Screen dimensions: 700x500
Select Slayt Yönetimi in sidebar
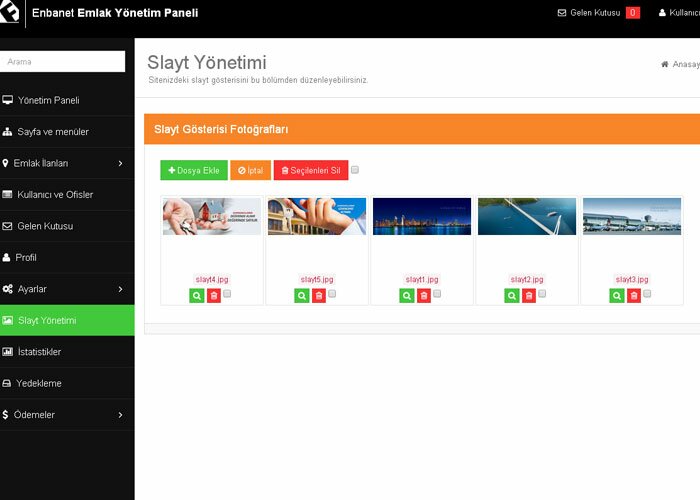67,321
